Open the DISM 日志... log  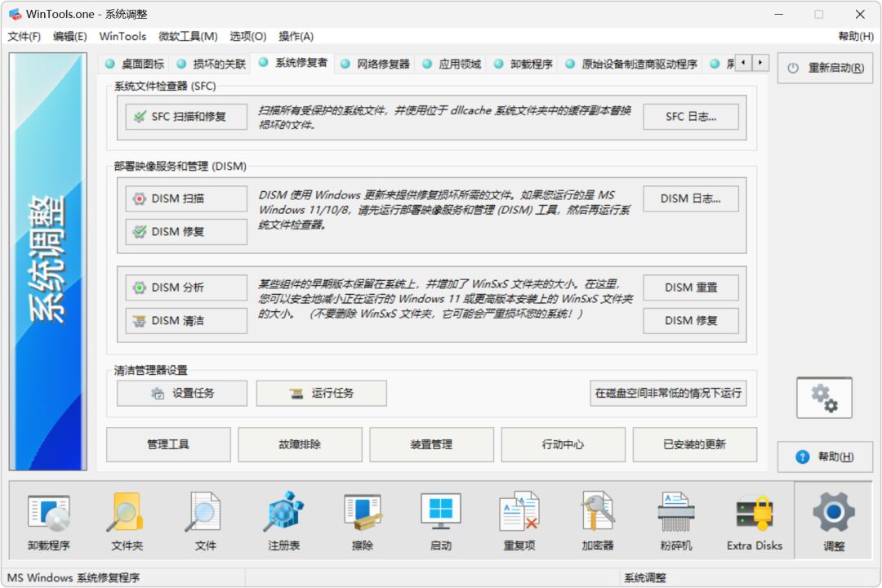pyautogui.click(x=691, y=198)
